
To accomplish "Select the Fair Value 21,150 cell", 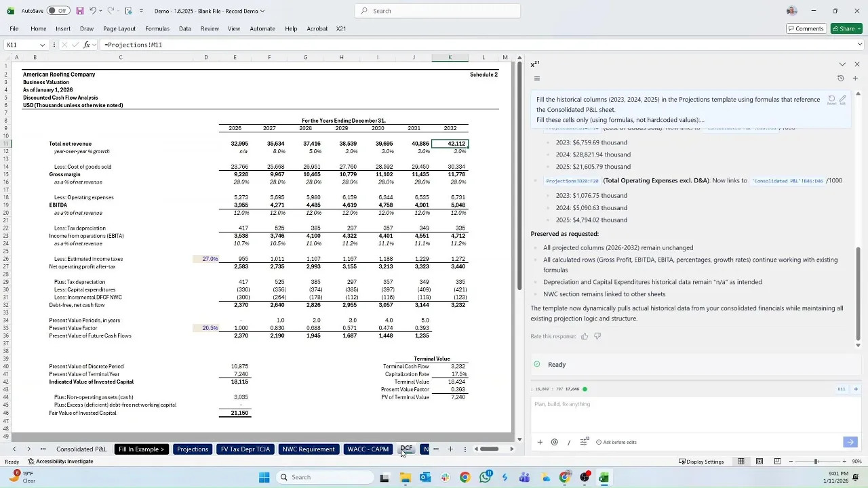I will pyautogui.click(x=235, y=413).
